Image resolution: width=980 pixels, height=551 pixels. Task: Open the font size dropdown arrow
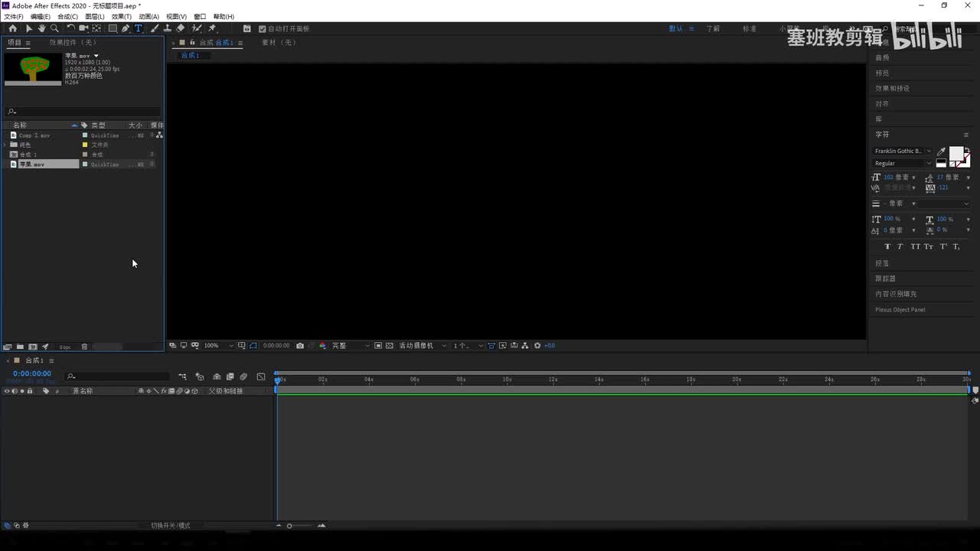pos(913,178)
